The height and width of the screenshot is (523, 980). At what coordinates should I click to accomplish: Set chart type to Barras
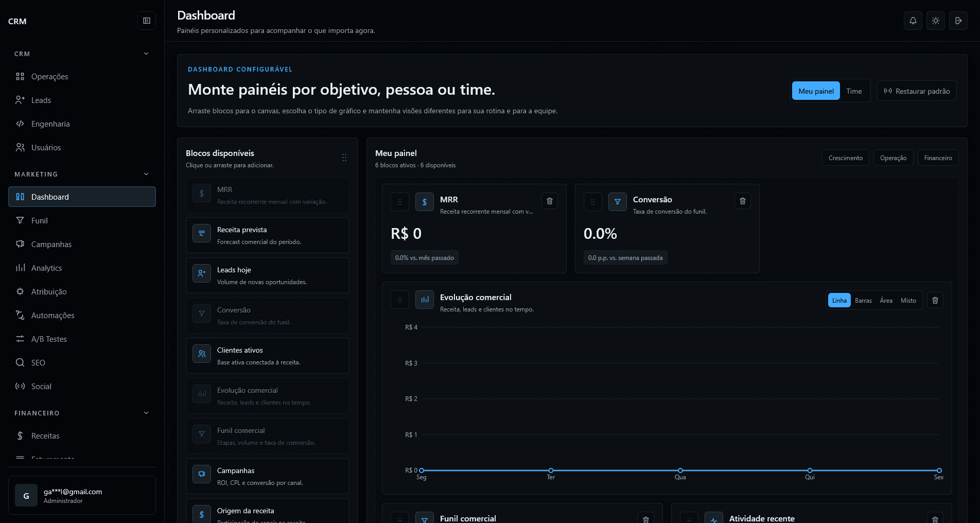pos(863,300)
